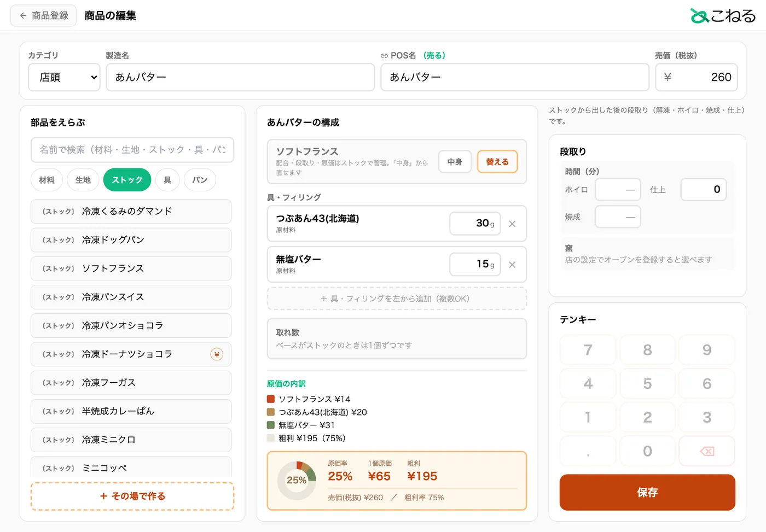Add 冷凍フーガス from the stock list
The height and width of the screenshot is (532, 766).
click(131, 383)
